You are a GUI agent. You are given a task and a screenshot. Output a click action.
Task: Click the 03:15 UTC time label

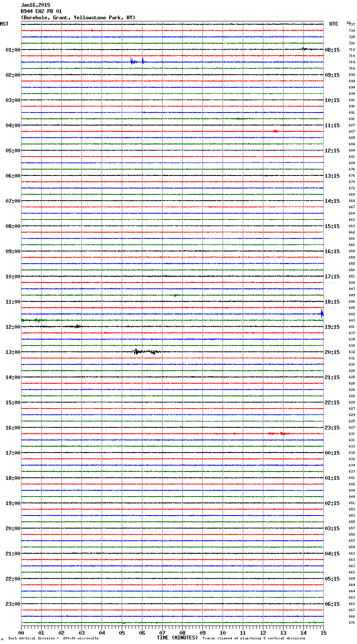point(332,529)
